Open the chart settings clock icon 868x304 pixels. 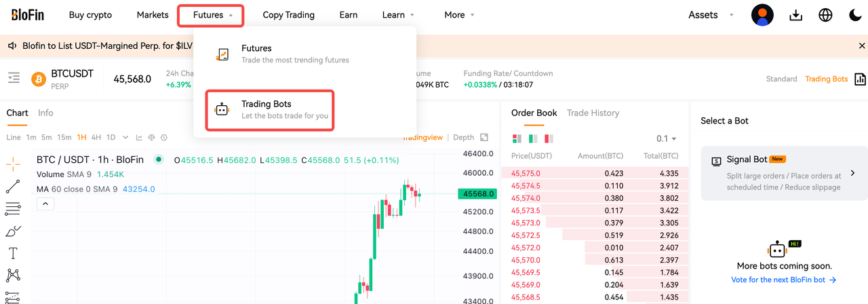165,137
